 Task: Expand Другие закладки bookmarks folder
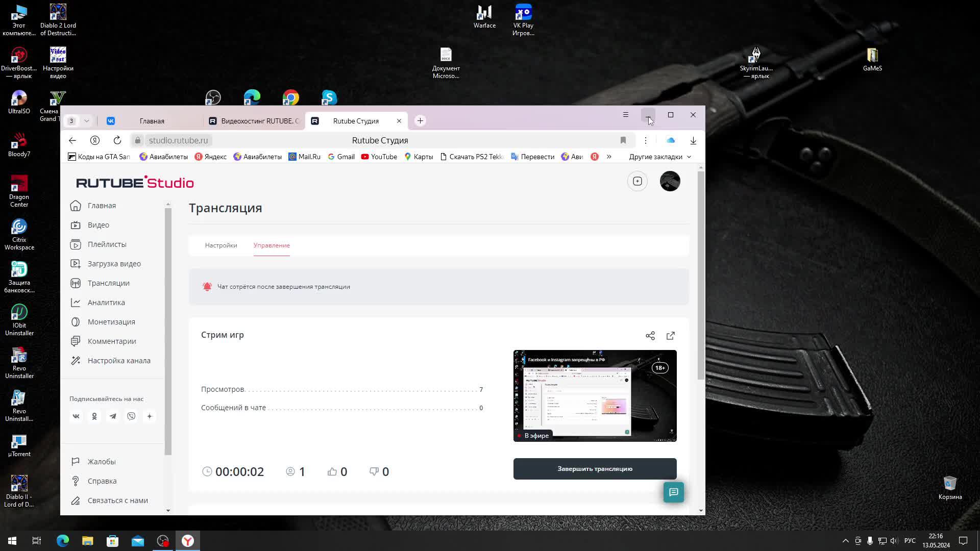[660, 157]
